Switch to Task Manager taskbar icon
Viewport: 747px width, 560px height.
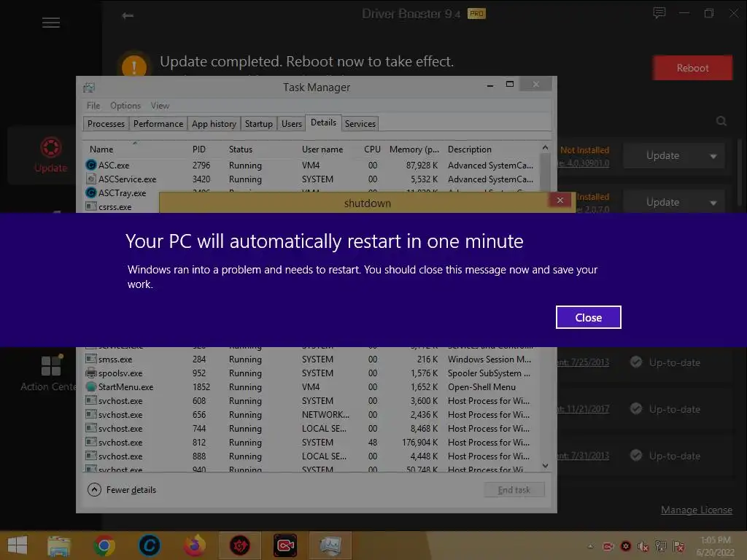[330, 545]
